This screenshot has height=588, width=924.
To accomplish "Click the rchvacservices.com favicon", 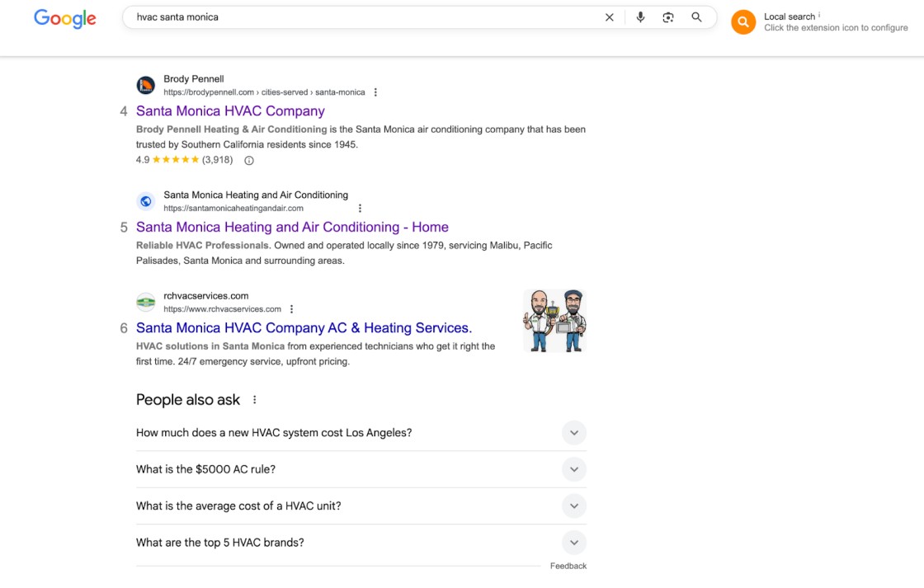I will (145, 303).
